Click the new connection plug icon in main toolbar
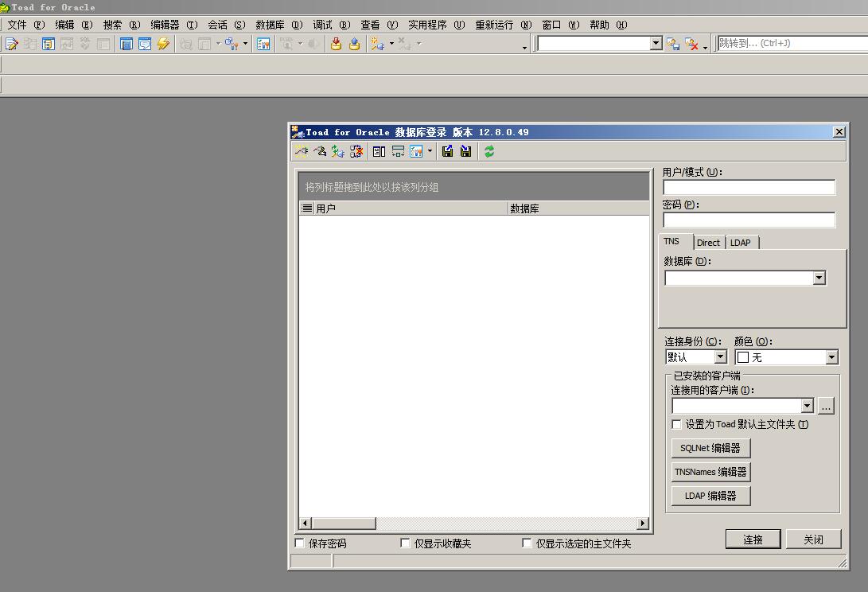Screen dimensions: 868x592 point(378,44)
